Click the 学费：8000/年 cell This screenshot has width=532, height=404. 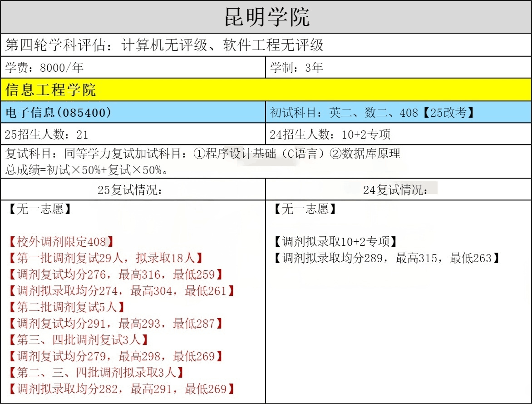(x=44, y=68)
